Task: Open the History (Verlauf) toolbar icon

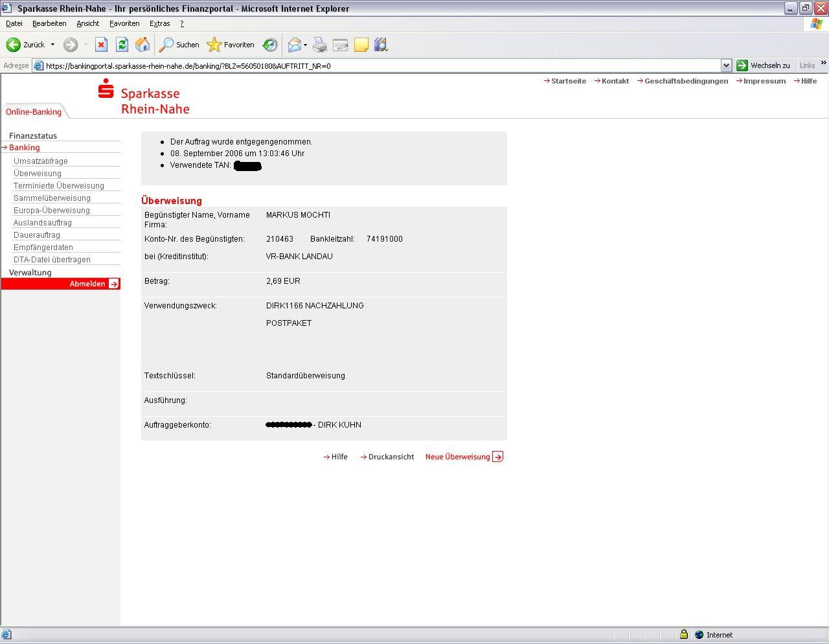Action: pyautogui.click(x=270, y=45)
